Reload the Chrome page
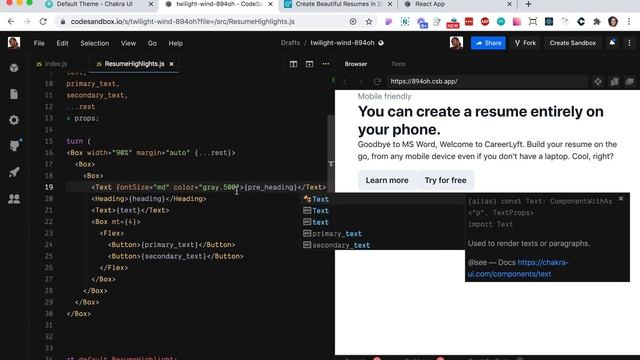640x360 pixels. pos(43,22)
